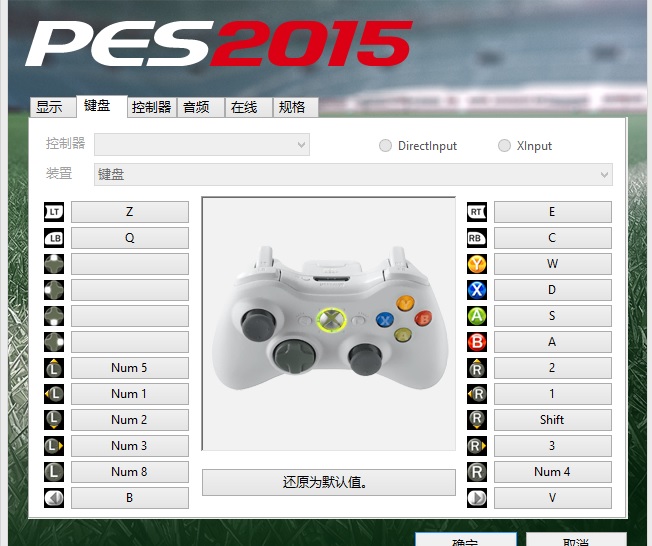Click the left stick down icon
652x546 pixels.
click(54, 420)
